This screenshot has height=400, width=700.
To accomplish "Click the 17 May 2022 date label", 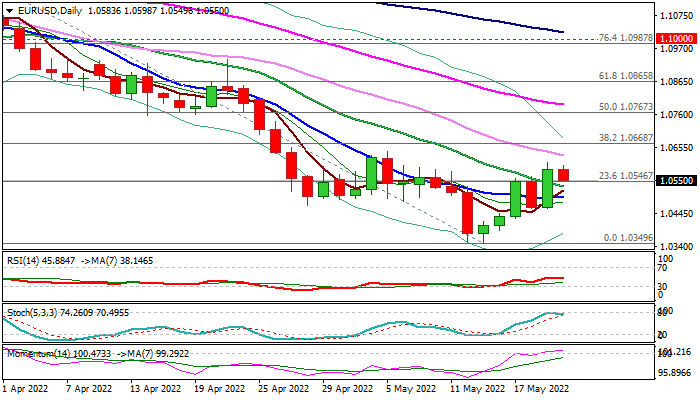I will [x=540, y=387].
